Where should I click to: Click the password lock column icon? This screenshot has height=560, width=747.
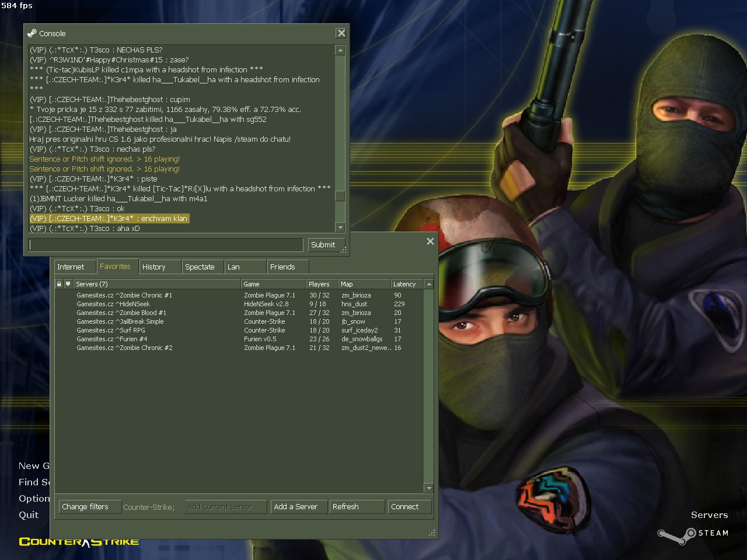59,284
